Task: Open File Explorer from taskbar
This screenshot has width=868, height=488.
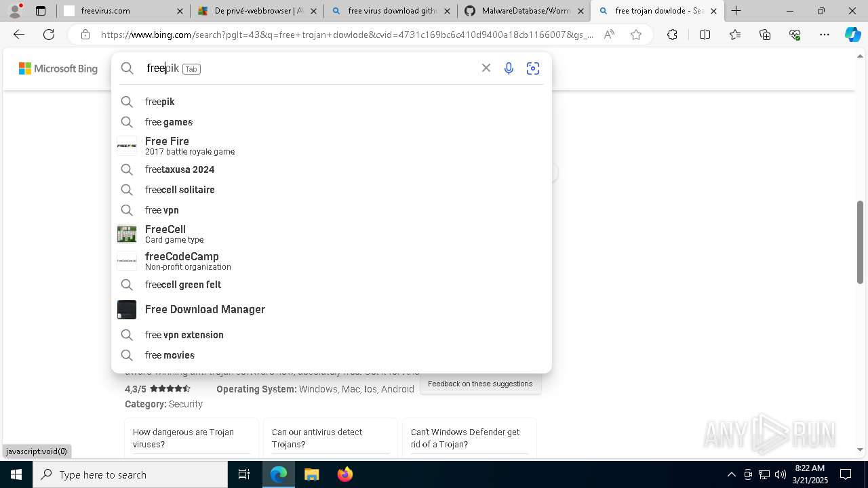Action: (x=311, y=474)
